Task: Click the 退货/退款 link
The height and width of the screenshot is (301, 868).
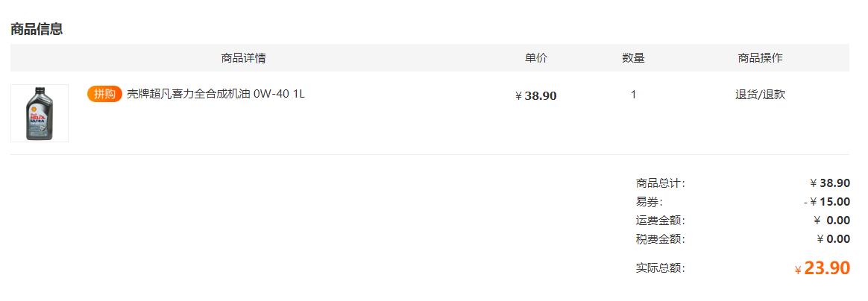Action: click(760, 95)
